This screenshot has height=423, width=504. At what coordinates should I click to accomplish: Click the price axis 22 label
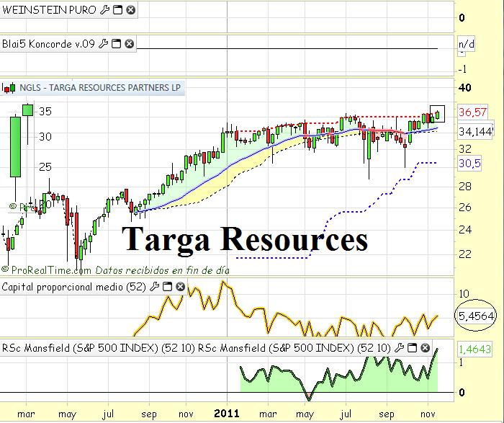coord(465,254)
